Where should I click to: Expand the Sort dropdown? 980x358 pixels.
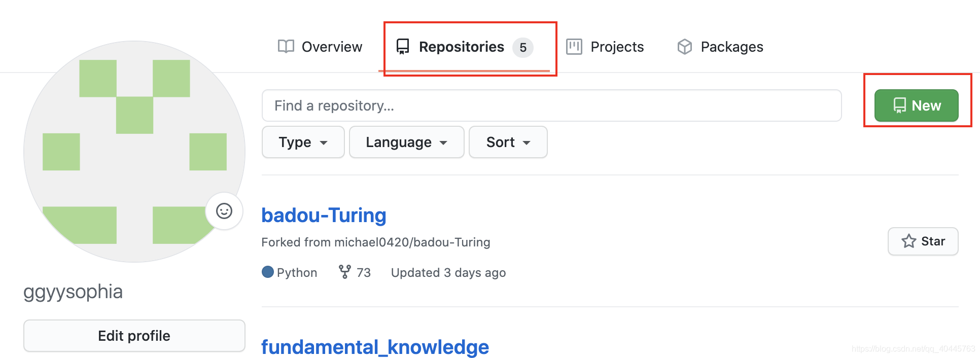pyautogui.click(x=508, y=142)
